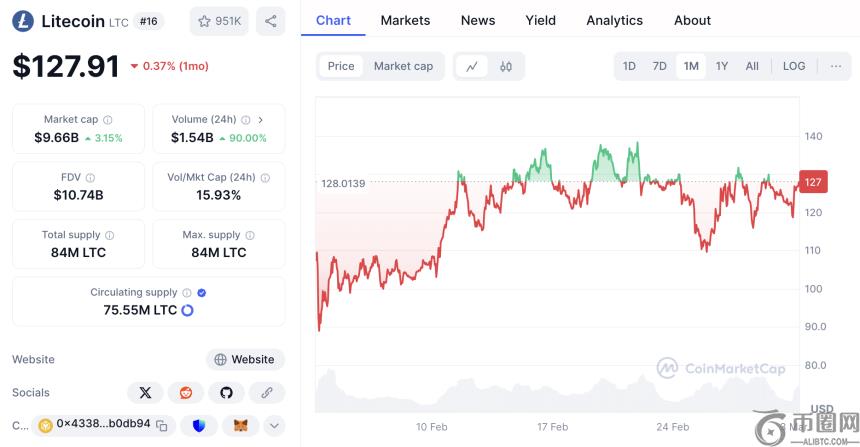This screenshot has width=860, height=447.
Task: Click the share icon next to watchlist
Action: pos(270,21)
